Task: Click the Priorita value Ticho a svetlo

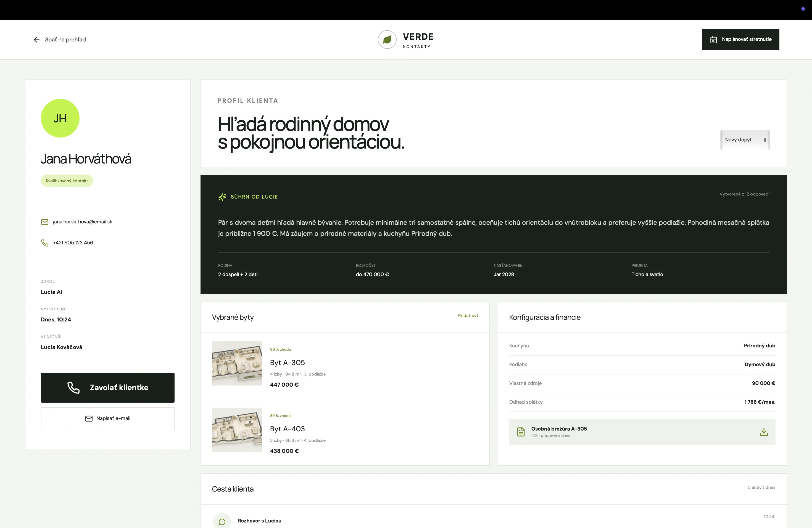Action: pyautogui.click(x=647, y=274)
